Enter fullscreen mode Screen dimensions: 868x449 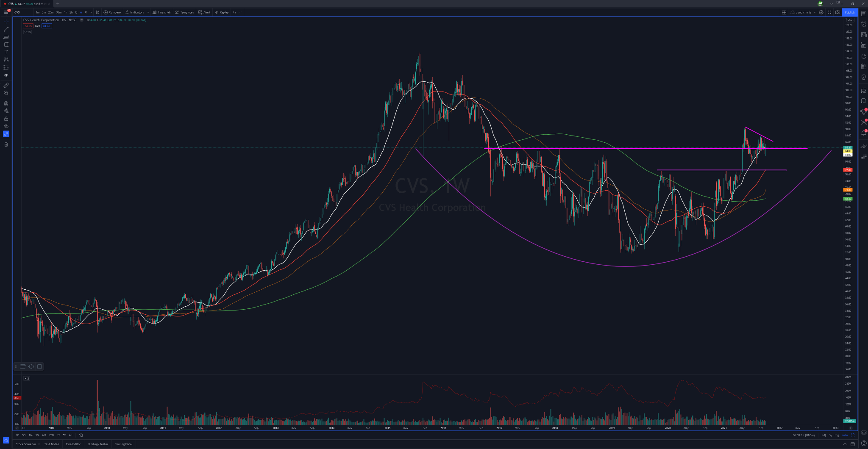[829, 12]
